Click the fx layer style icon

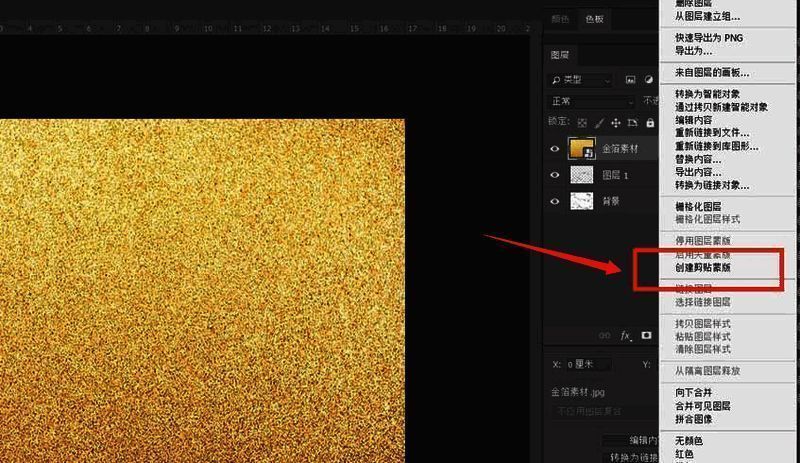pyautogui.click(x=627, y=336)
